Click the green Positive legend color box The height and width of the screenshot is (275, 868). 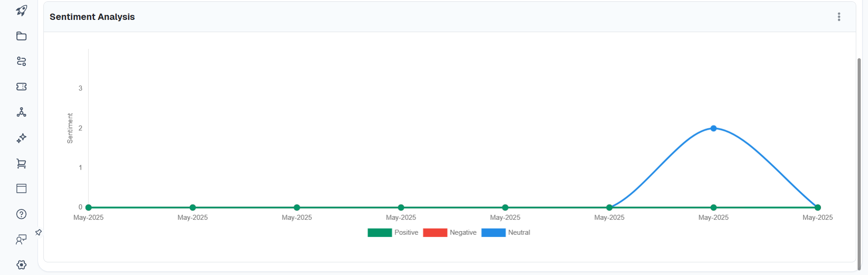pos(380,232)
